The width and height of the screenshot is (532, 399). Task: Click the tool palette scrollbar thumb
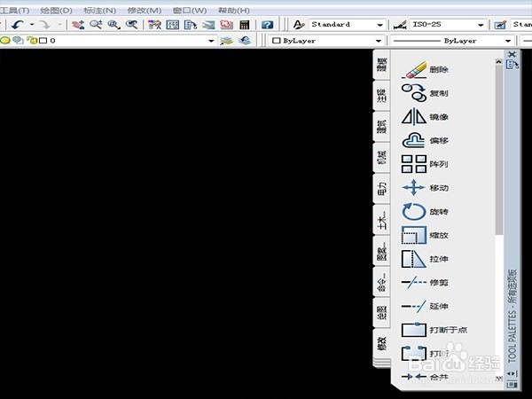point(498,149)
